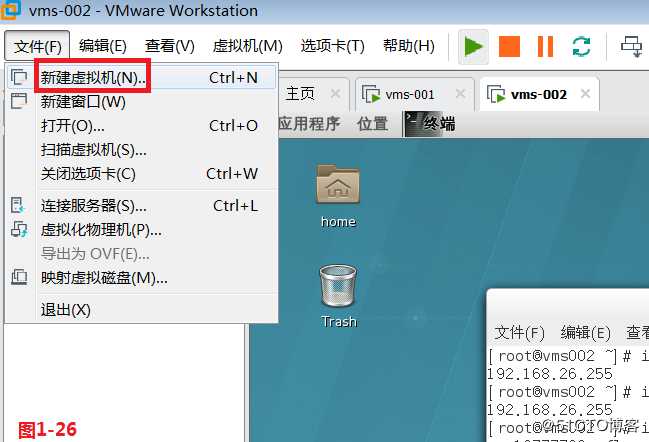649x442 pixels.
Task: Open the 帮助(H) menu
Action: (x=409, y=46)
